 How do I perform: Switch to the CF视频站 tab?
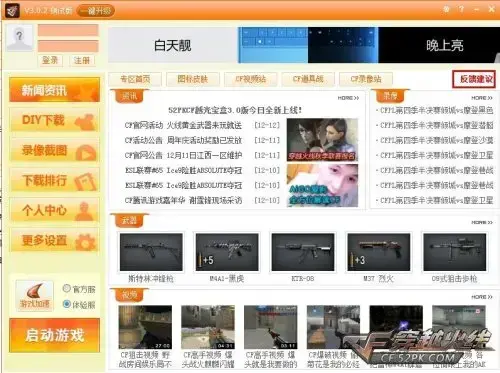(x=250, y=79)
